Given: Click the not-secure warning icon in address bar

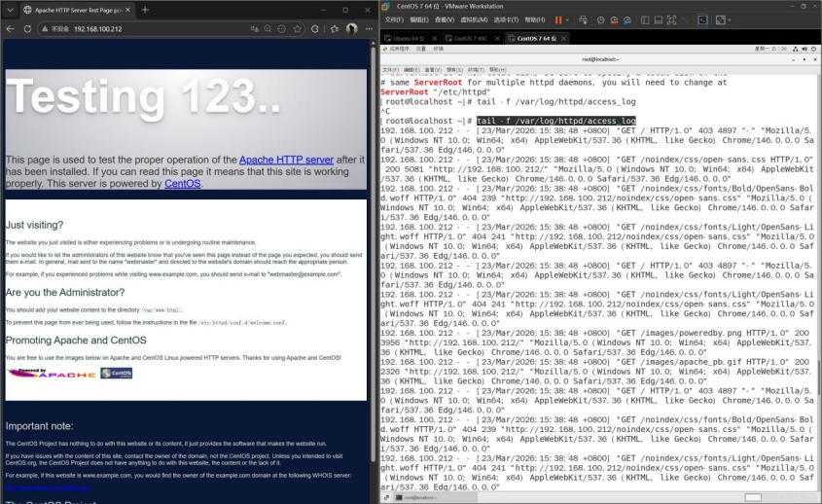Looking at the screenshot, I should 45,29.
